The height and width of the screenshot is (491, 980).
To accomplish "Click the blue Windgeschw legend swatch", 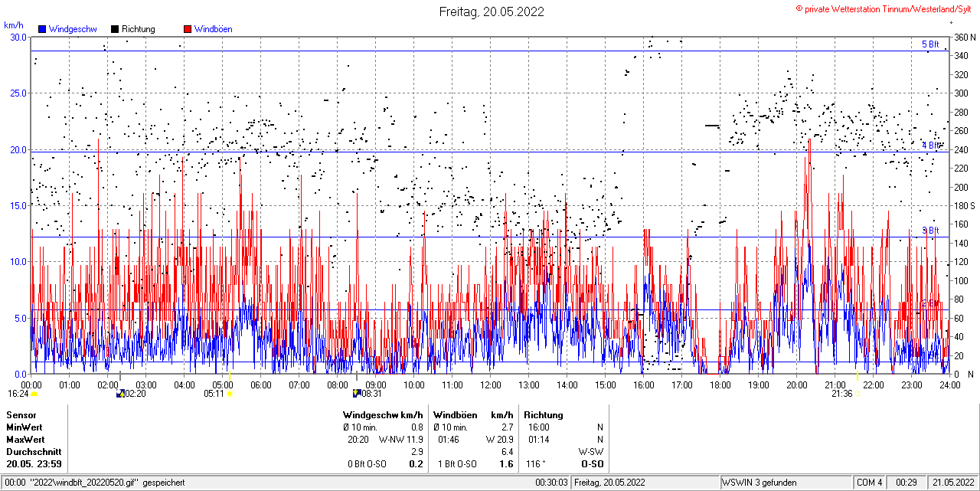I will pos(43,29).
